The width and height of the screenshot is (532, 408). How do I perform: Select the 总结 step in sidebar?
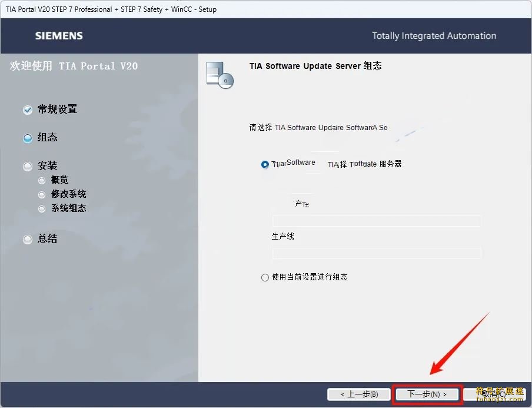tap(47, 238)
